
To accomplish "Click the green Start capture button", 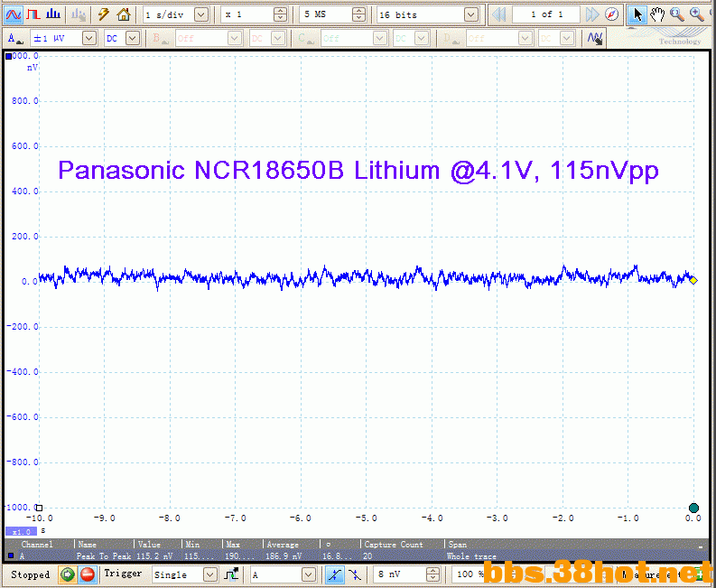I will [x=68, y=574].
